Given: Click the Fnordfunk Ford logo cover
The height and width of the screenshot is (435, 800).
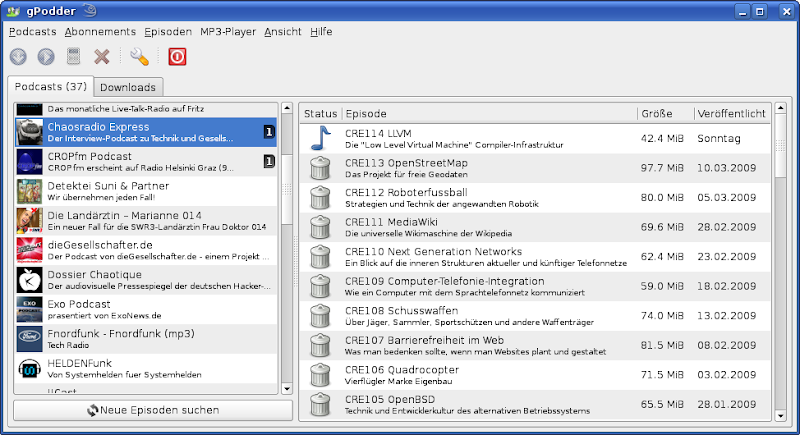Looking at the screenshot, I should coord(30,340).
